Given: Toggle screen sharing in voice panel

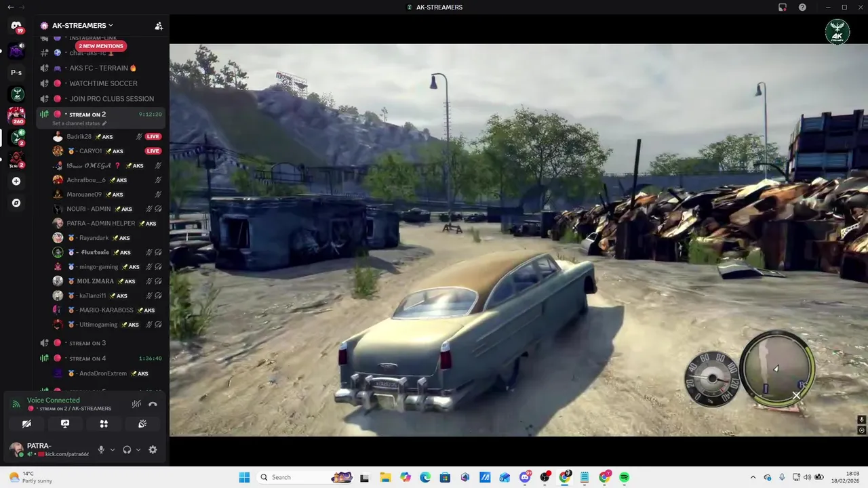Looking at the screenshot, I should pyautogui.click(x=65, y=424).
